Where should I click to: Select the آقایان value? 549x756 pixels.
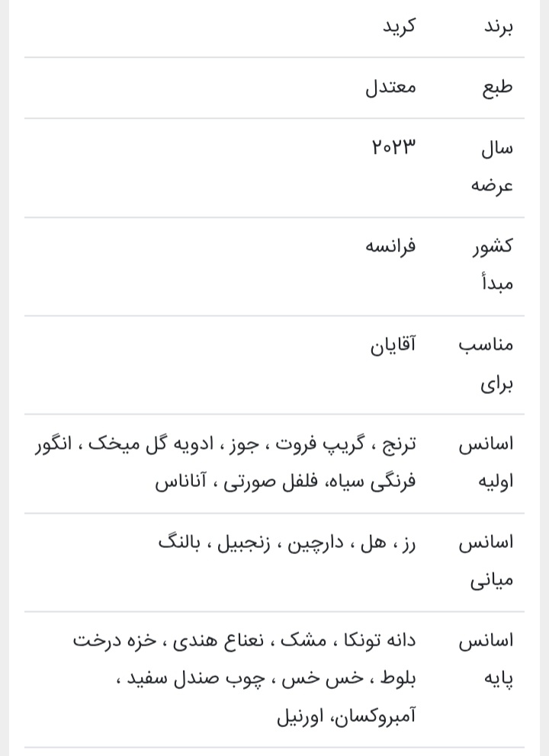[393, 345]
